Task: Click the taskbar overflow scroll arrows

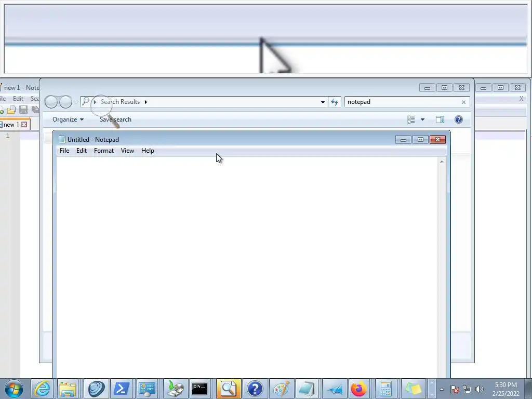Action: [432, 389]
